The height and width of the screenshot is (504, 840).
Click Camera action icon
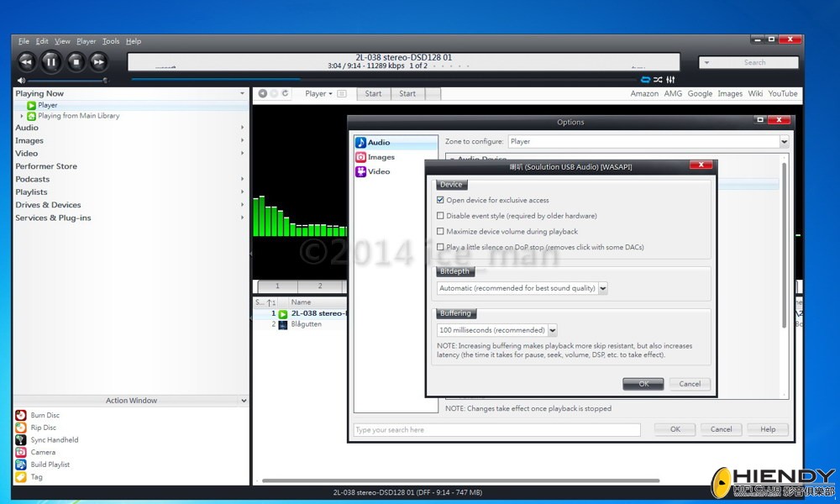pyautogui.click(x=21, y=452)
